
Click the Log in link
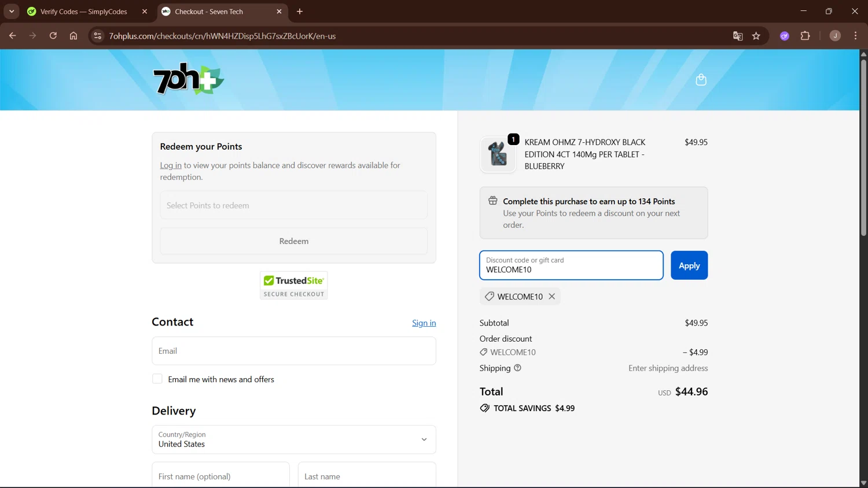(x=171, y=165)
